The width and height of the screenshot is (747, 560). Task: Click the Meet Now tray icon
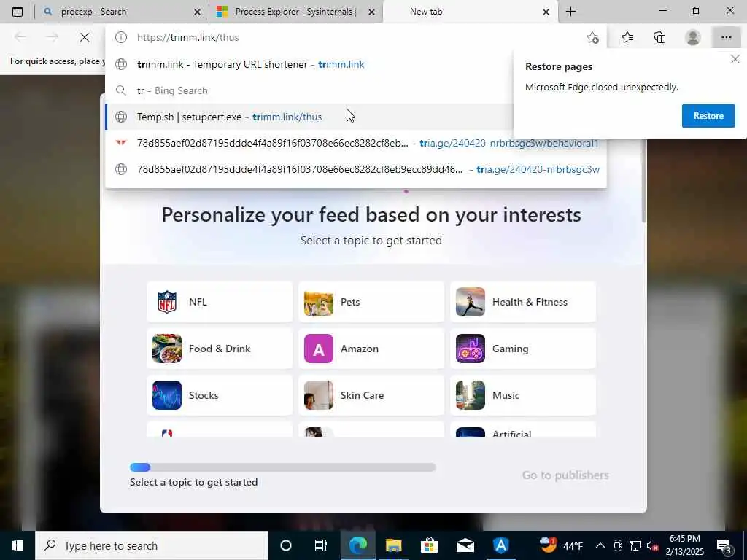(618, 545)
